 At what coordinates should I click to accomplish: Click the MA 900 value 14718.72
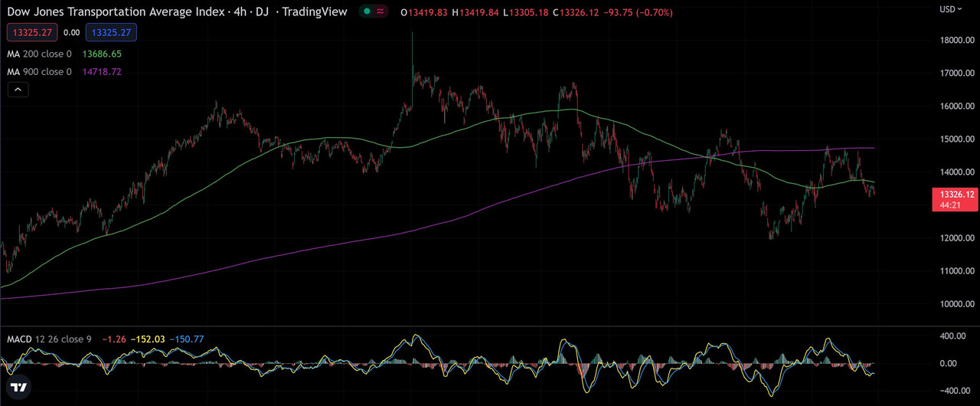pos(102,72)
